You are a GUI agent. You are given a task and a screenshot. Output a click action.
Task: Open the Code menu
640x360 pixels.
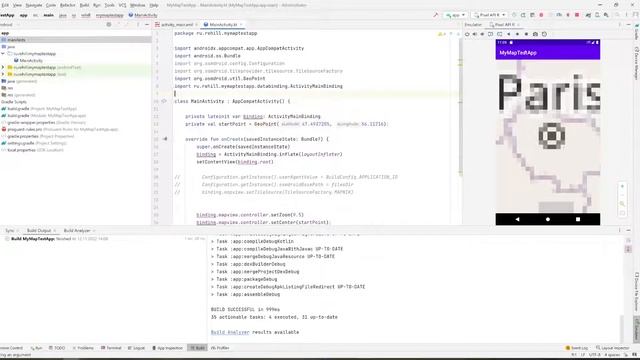click(x=51, y=5)
